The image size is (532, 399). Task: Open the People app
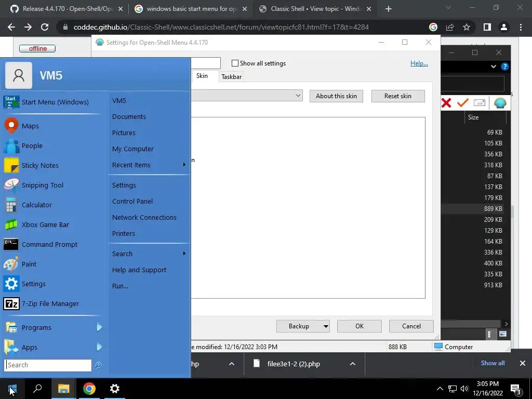coord(54,145)
